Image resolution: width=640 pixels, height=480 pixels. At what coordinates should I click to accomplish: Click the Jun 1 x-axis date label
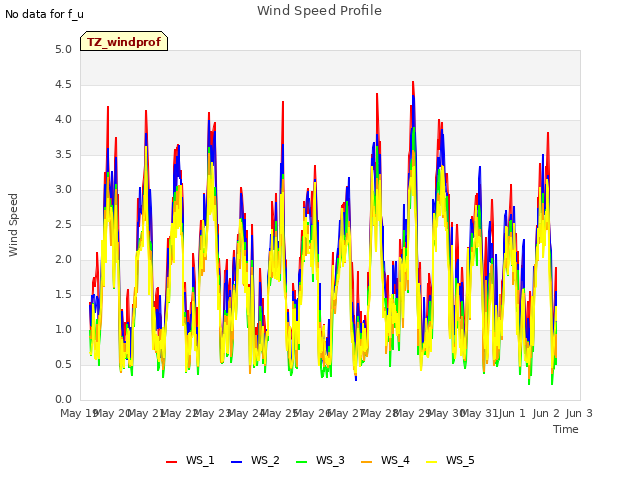[x=512, y=413]
